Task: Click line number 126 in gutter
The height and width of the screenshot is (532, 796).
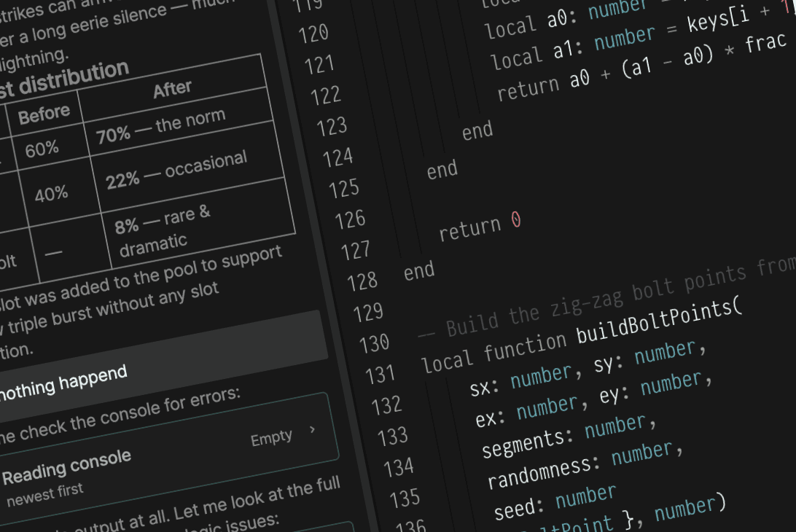Action: click(350, 220)
